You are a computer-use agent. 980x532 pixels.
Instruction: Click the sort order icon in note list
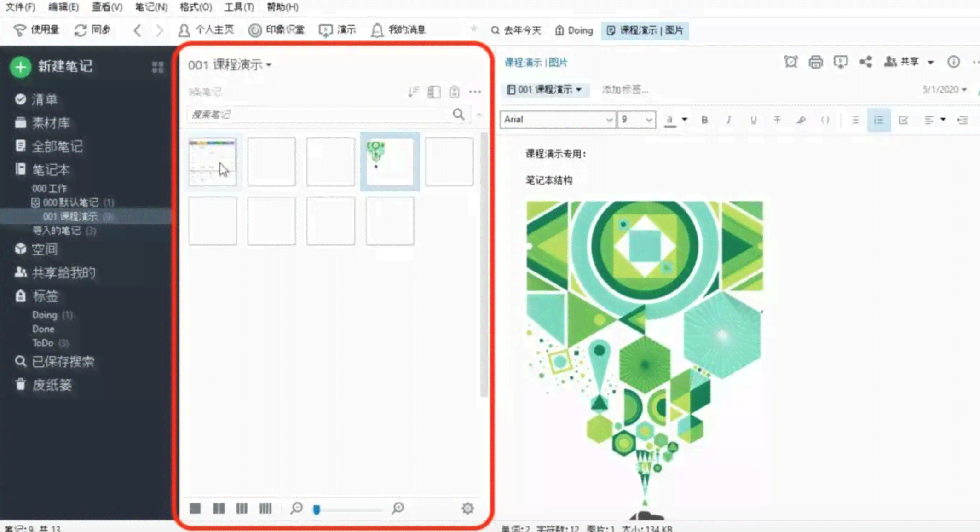click(x=412, y=91)
